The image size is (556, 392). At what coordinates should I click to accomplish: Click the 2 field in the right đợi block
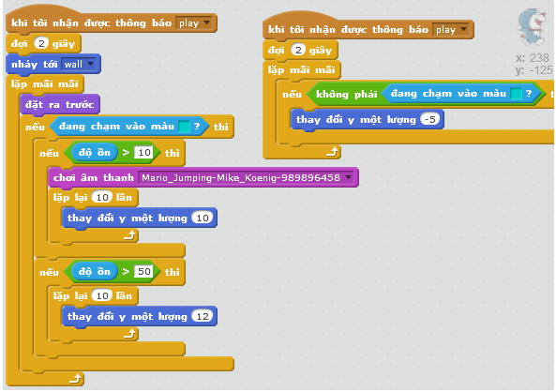[x=298, y=50]
